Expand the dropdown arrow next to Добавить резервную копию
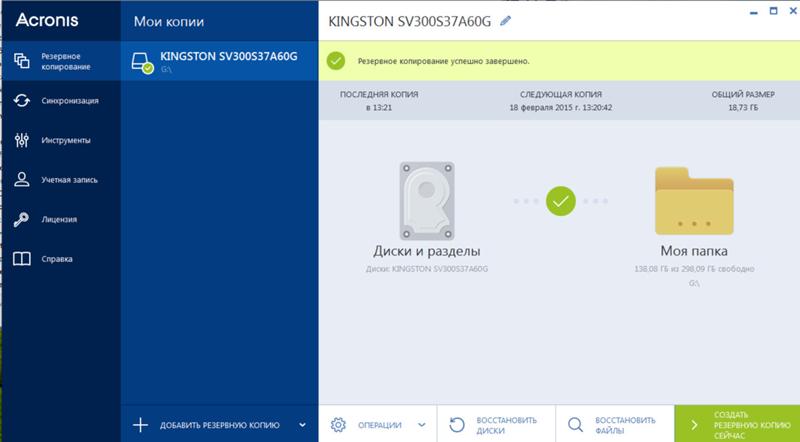The height and width of the screenshot is (442, 800). tap(303, 425)
